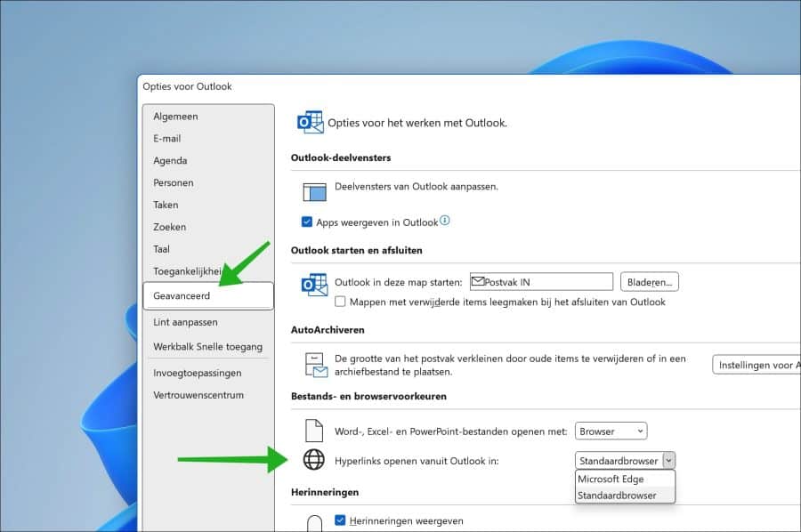
Task: Click Word-, Excel- en PowerPoint-bestanden label
Action: click(x=450, y=431)
